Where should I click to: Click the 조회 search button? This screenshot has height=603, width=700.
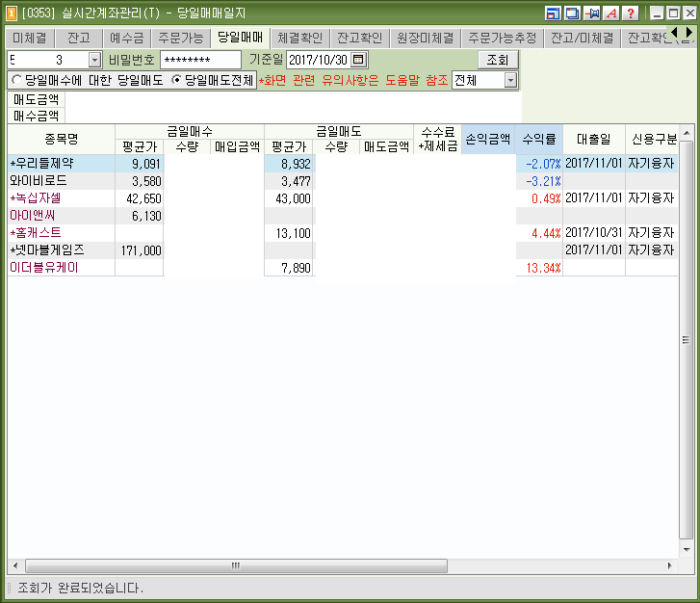pos(498,60)
